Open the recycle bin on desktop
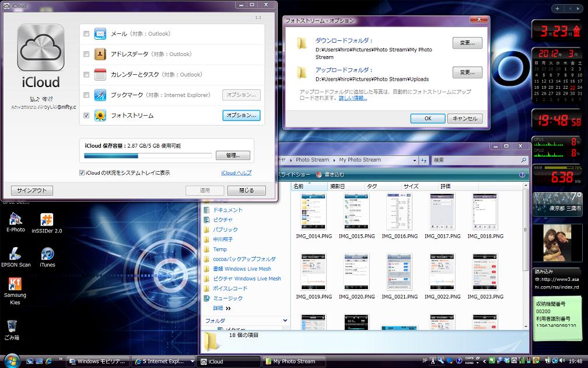588x368 pixels. click(12, 329)
